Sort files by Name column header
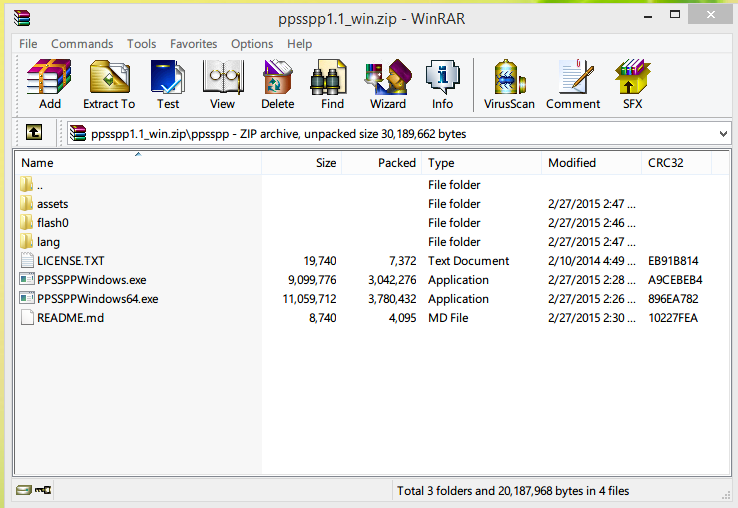738x508 pixels. [x=38, y=163]
